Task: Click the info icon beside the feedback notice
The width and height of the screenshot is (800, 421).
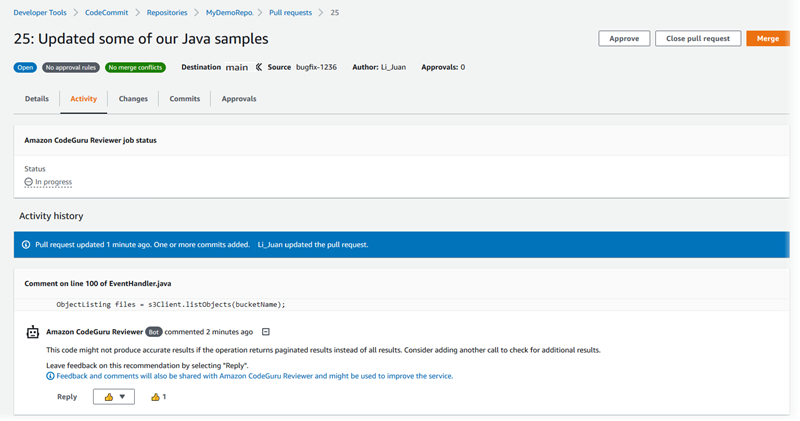Action: [x=51, y=376]
